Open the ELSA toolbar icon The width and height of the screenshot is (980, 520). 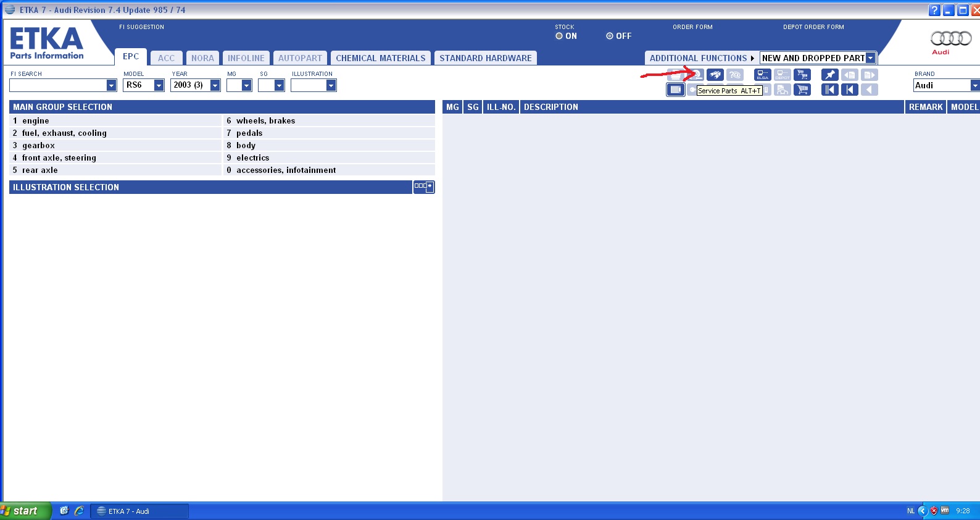[763, 75]
